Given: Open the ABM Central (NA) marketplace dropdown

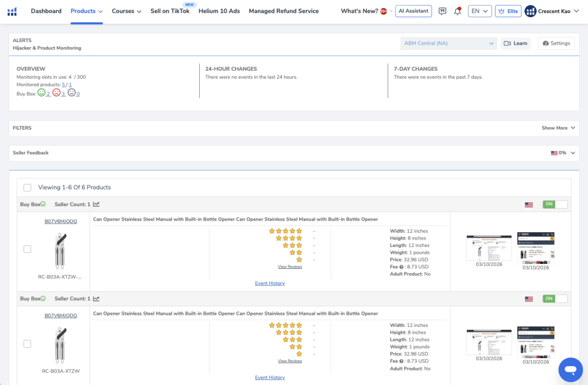Looking at the screenshot, I should (x=448, y=43).
